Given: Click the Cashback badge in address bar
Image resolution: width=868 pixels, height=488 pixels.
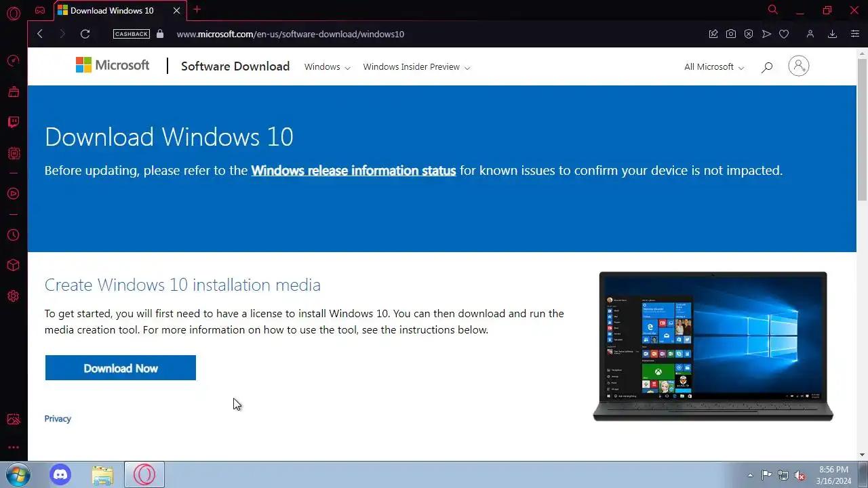Looking at the screenshot, I should 132,34.
